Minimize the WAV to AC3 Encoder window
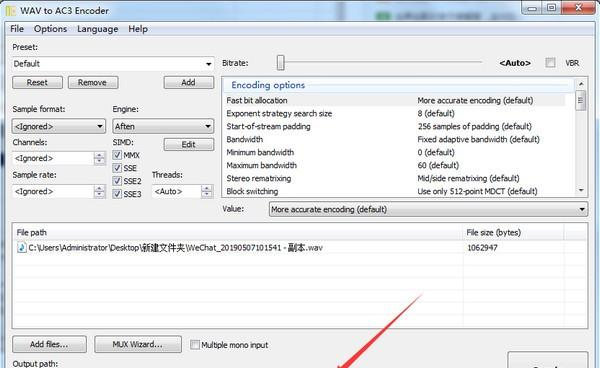This screenshot has height=368, width=600. (x=532, y=8)
